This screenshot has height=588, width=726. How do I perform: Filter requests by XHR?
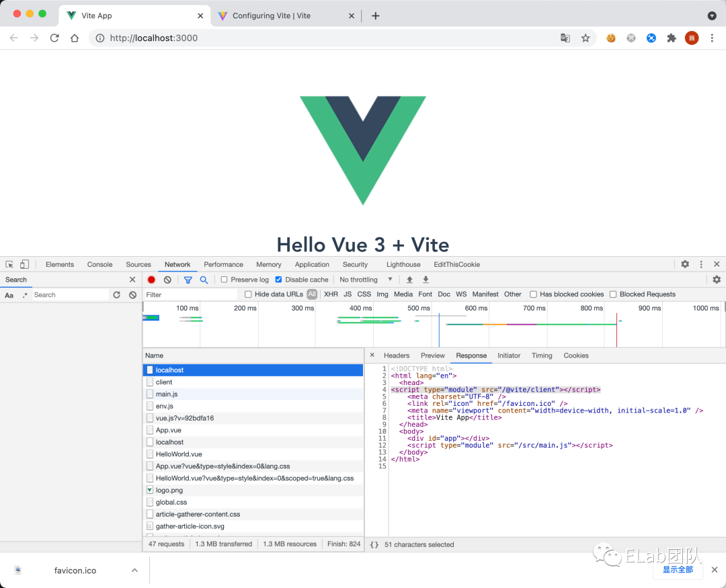coord(331,294)
